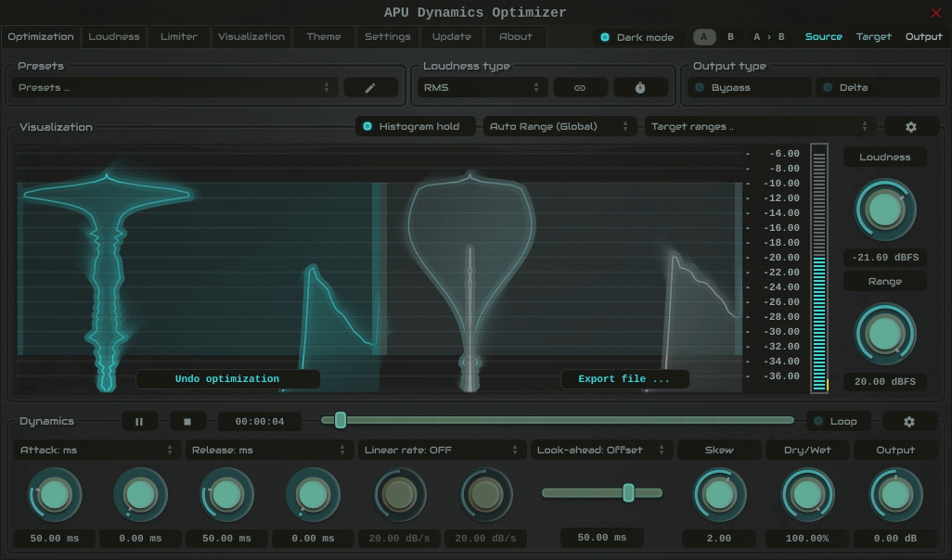
Task: Click Undo optimization button
Action: point(227,379)
